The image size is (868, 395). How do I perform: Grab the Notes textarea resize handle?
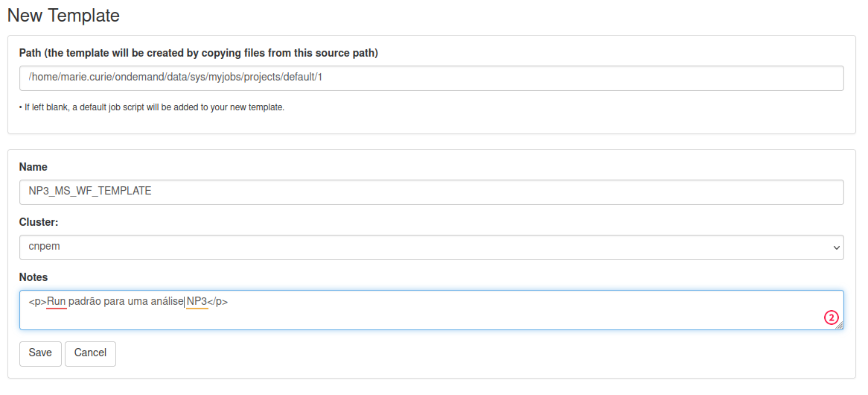coord(839,326)
